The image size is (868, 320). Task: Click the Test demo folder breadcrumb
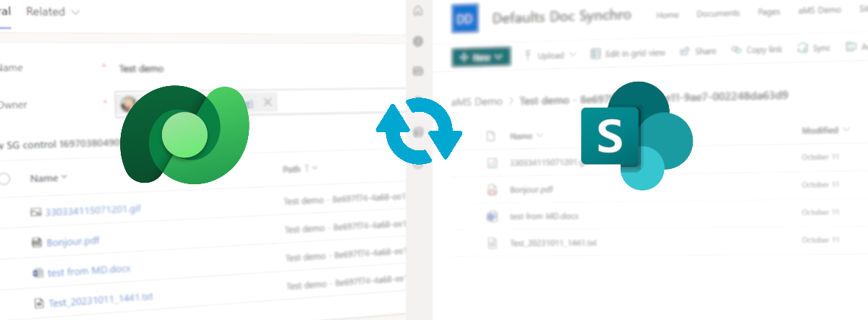[x=653, y=97]
